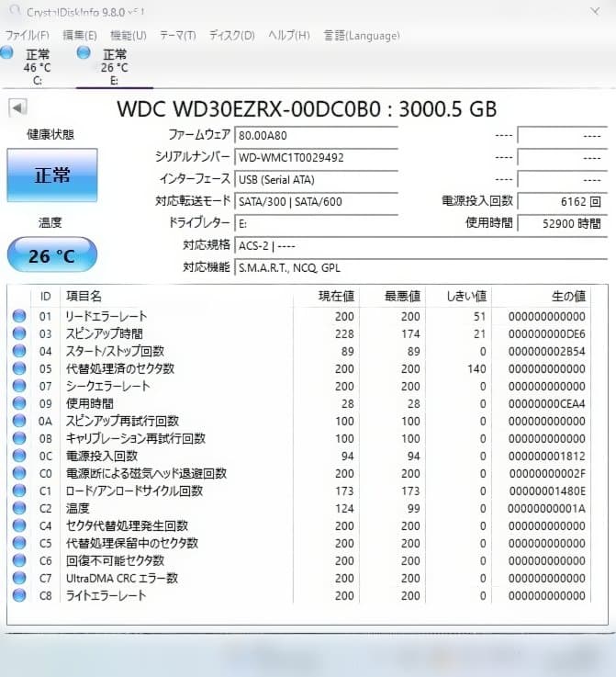Click the status dot for C1 ロード/アンロードサイクル回数
Screen dimensions: 616x677
pyautogui.click(x=19, y=491)
